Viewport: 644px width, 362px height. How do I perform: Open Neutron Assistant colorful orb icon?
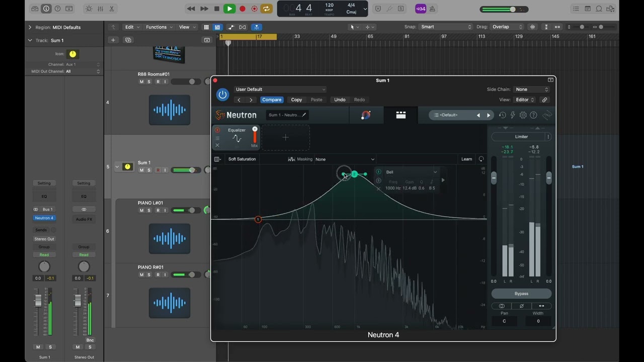(x=366, y=115)
